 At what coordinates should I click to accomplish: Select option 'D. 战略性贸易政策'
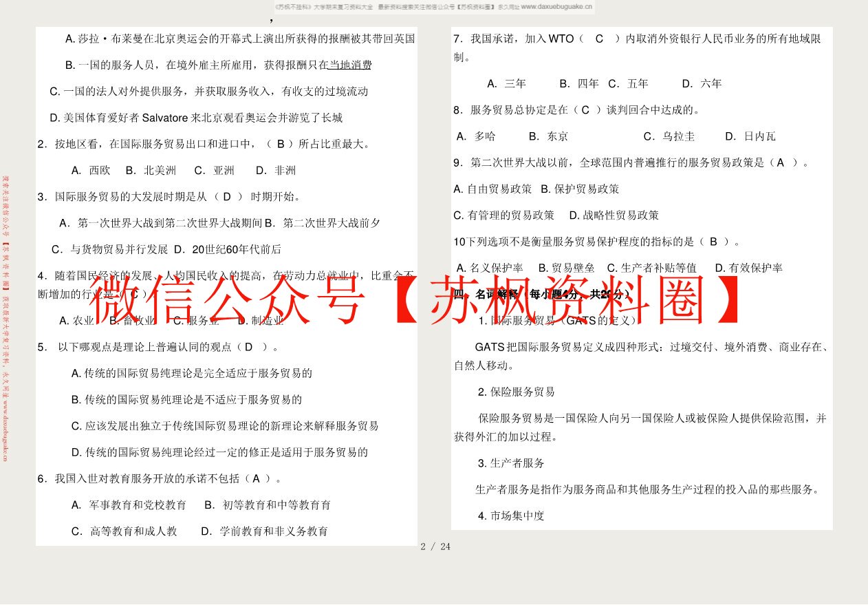point(614,215)
